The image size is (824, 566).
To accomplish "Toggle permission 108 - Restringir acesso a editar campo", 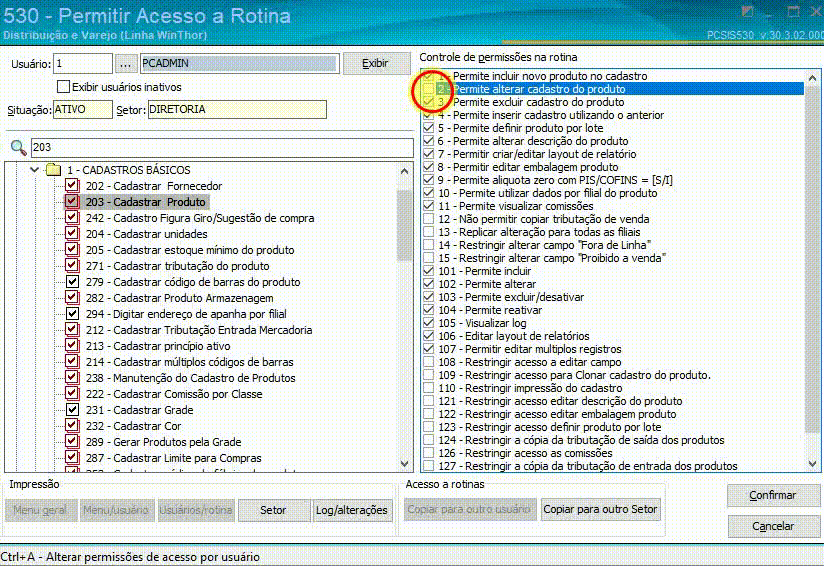I will [429, 362].
